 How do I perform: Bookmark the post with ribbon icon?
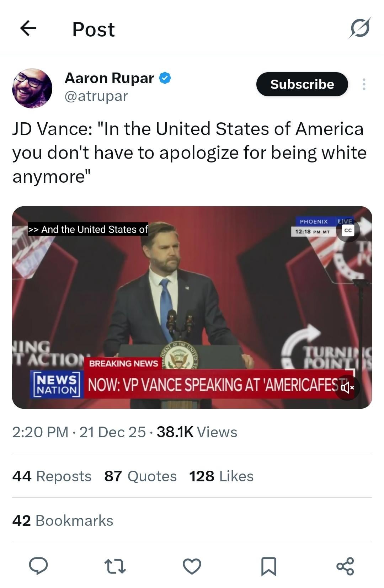tap(269, 566)
